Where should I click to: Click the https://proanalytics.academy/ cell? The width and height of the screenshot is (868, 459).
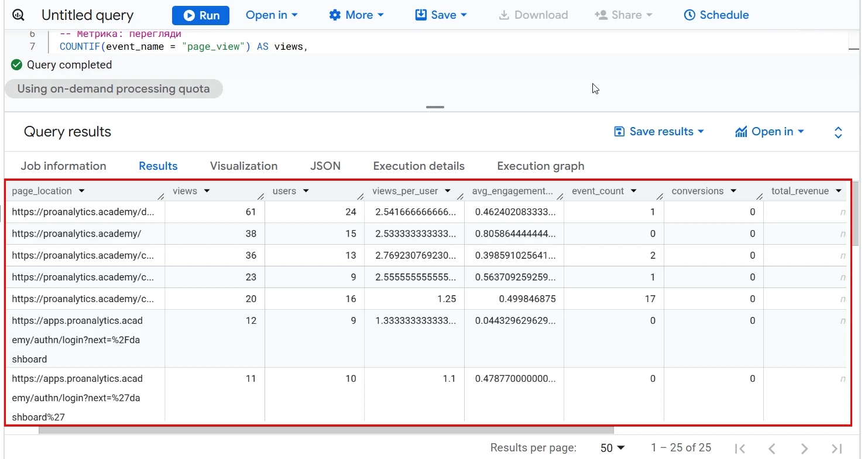pyautogui.click(x=85, y=234)
